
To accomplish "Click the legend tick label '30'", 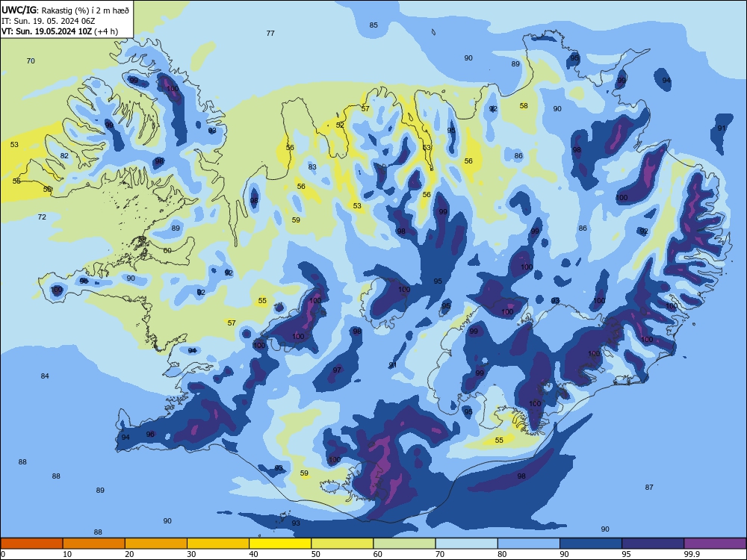I will [191, 554].
